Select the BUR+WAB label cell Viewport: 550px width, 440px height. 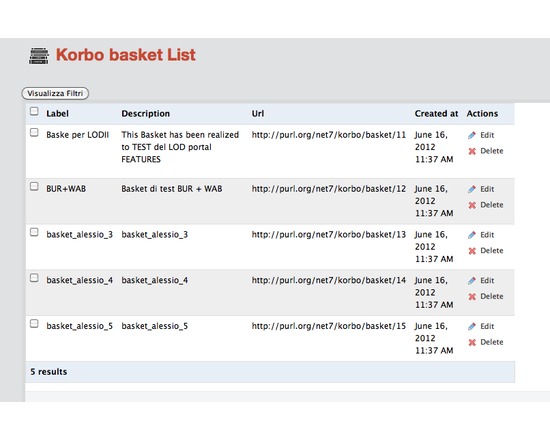tap(66, 189)
